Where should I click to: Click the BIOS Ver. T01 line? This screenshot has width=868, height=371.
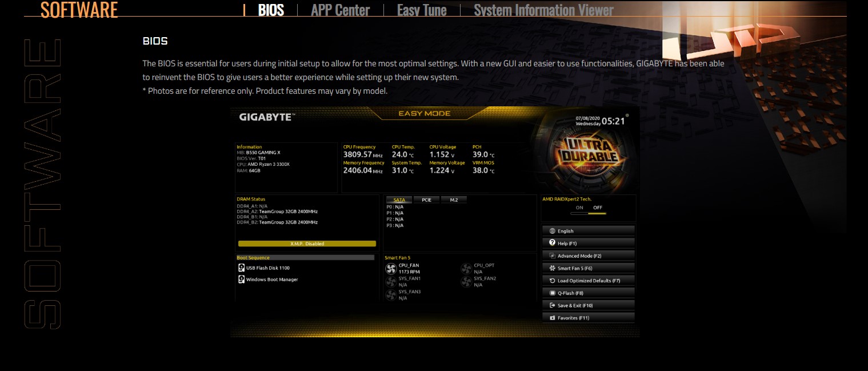(251, 158)
